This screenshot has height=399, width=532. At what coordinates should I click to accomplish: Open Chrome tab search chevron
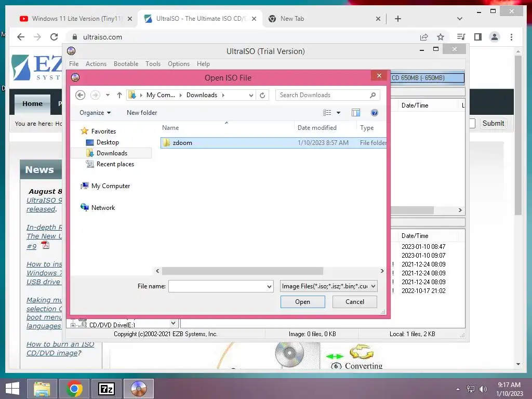(460, 19)
